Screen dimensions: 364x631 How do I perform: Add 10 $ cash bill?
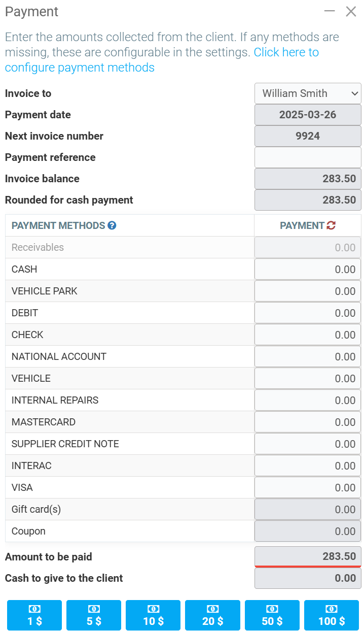click(153, 615)
